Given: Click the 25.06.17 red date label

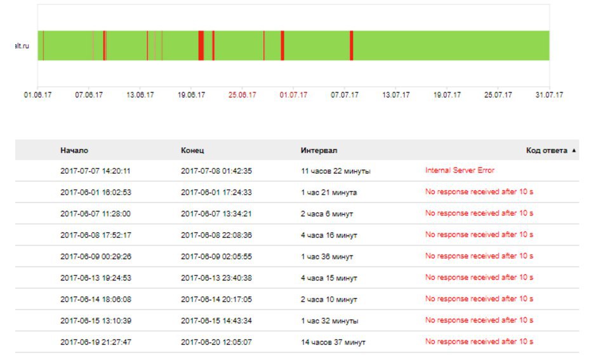Looking at the screenshot, I should [242, 95].
